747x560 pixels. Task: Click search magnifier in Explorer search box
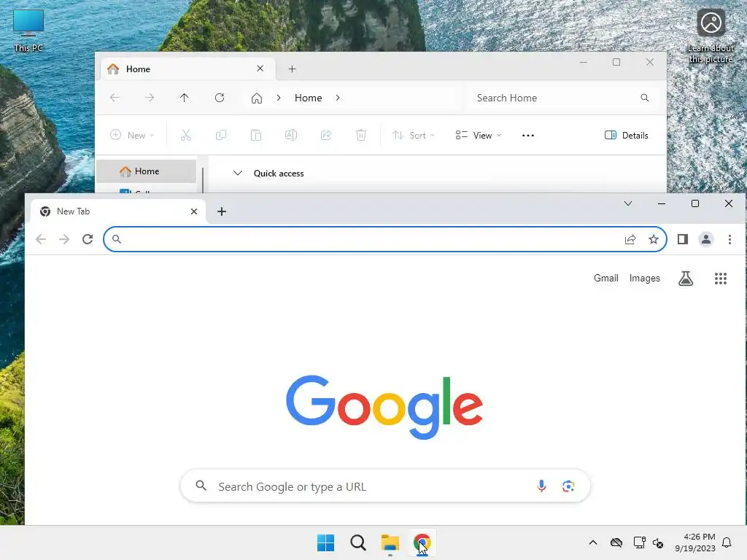click(x=645, y=98)
